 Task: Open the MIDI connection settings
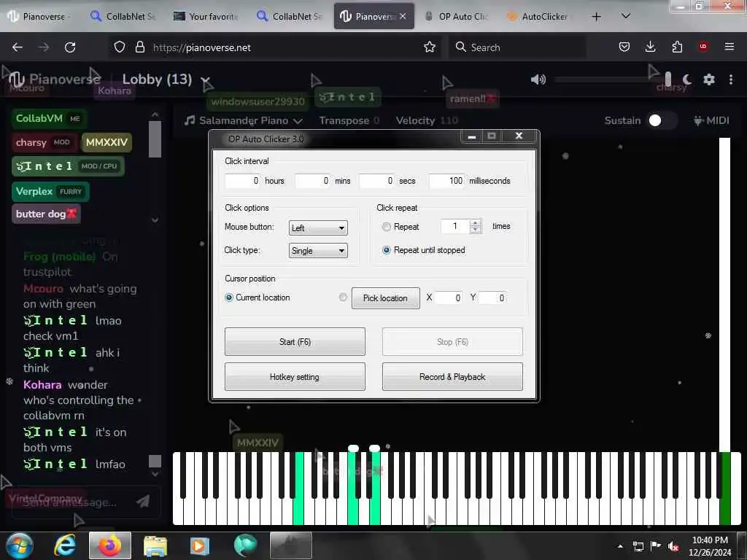711,120
